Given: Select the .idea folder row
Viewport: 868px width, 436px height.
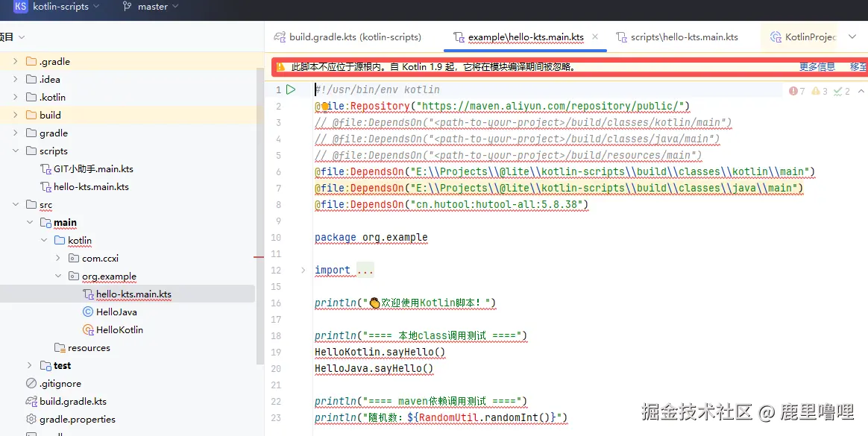Looking at the screenshot, I should pyautogui.click(x=128, y=79).
